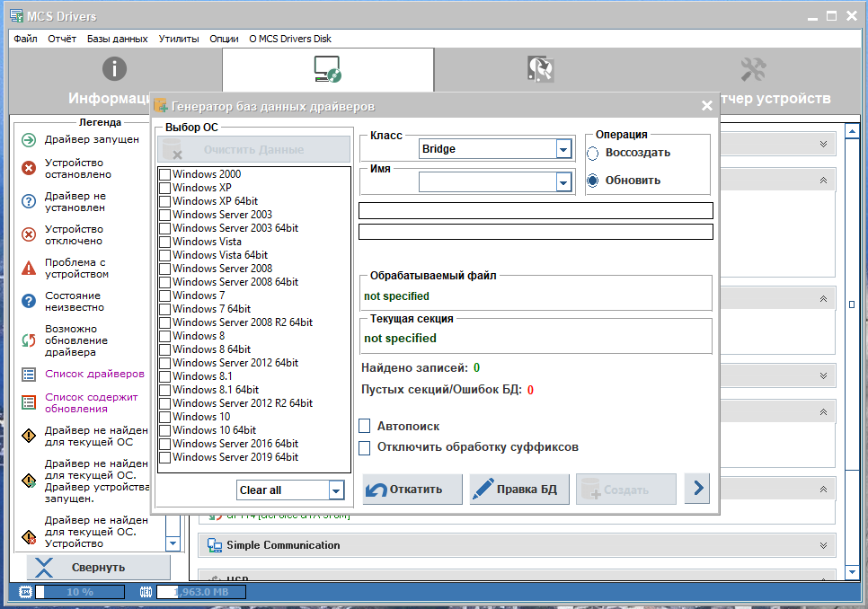
Task: Check the Windows Vista checkbox
Action: [165, 242]
